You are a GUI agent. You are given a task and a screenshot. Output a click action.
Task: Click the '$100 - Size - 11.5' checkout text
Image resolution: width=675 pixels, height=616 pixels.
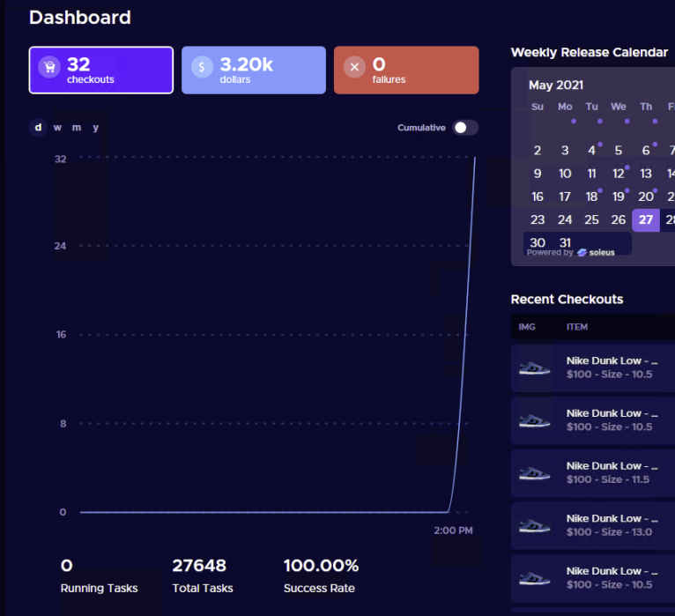click(608, 479)
